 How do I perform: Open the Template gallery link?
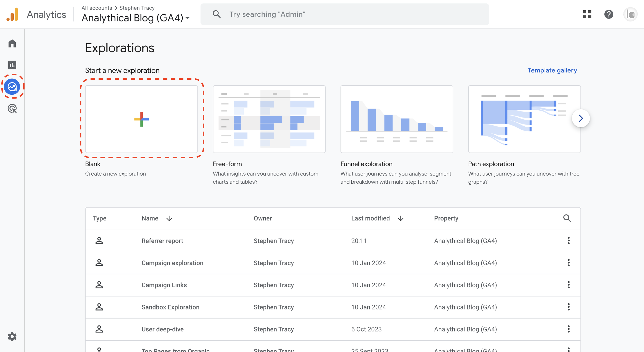552,70
